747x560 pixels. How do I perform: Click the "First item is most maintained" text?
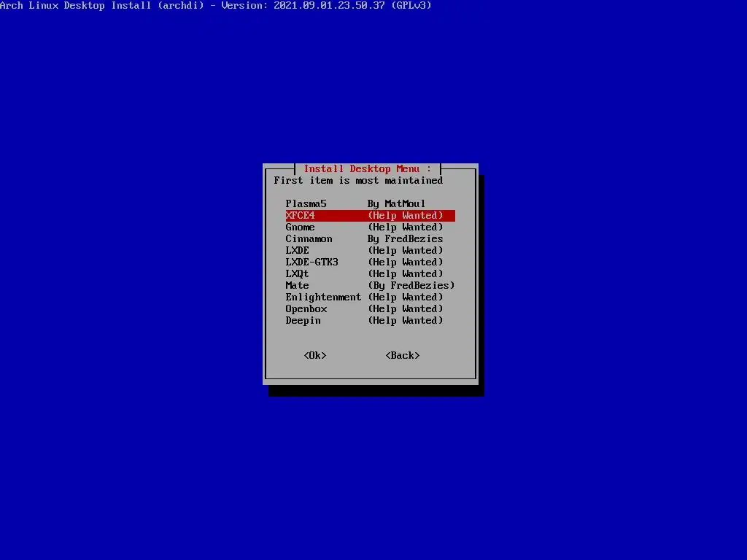(358, 181)
